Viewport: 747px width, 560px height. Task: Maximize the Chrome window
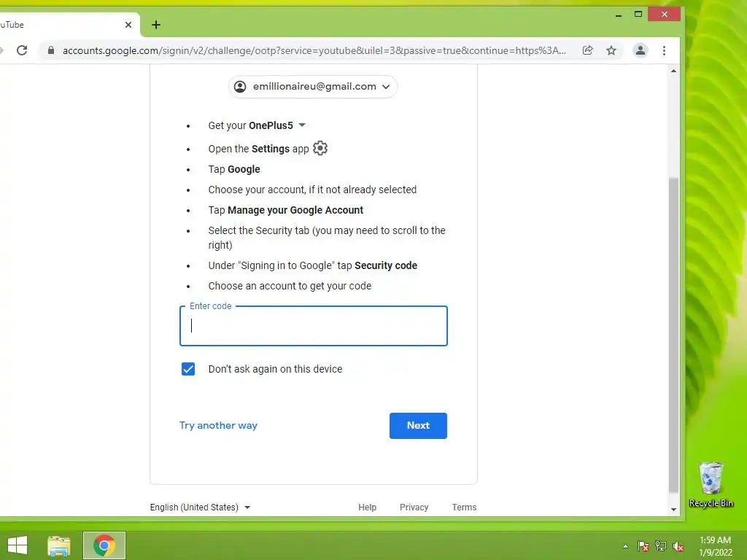tap(638, 15)
